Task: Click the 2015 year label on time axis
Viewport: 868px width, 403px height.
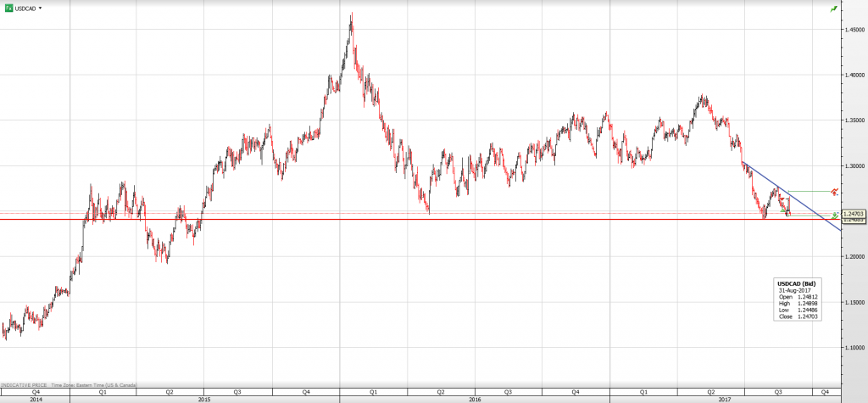Action: point(204,398)
